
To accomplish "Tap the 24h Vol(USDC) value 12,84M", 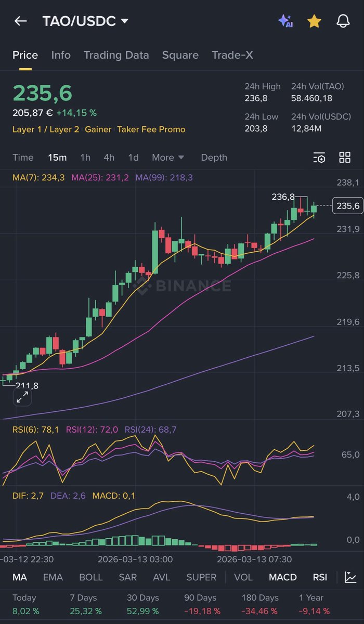I will pos(306,128).
